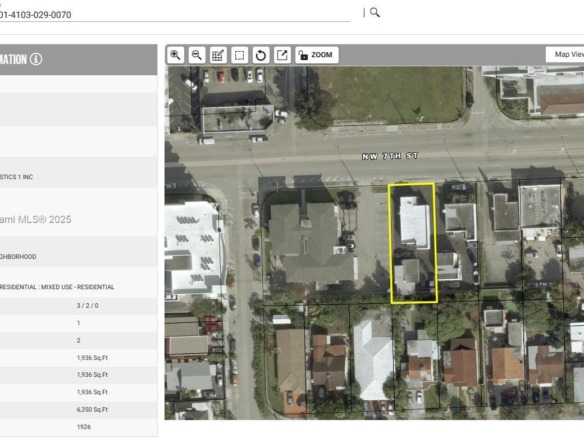Click the folio number search field
This screenshot has width=584, height=438.
tap(174, 15)
